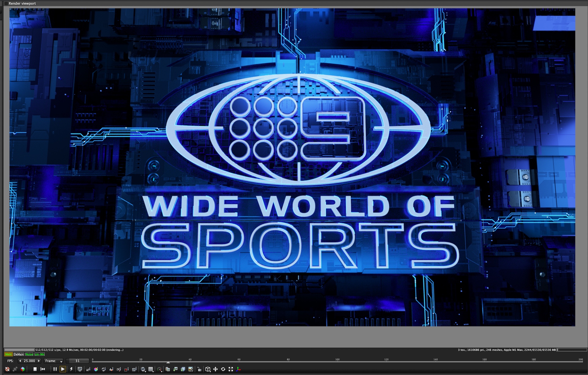Decrease FPS with the left arrow

coord(20,361)
